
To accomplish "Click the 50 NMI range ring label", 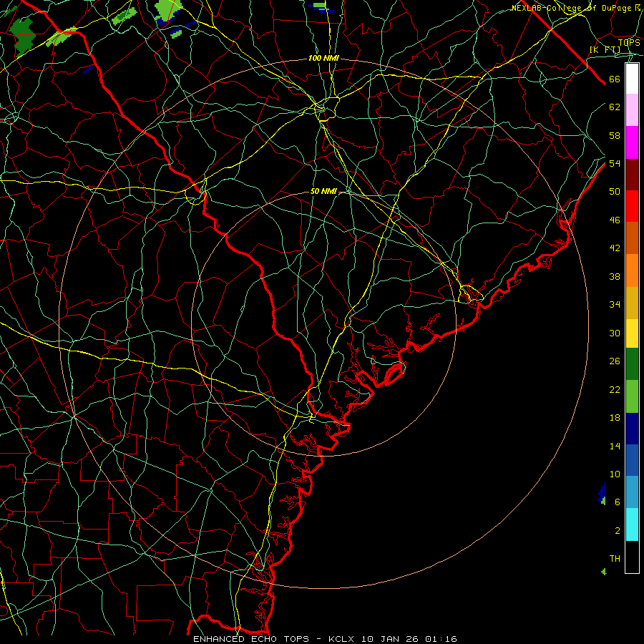I will point(323,191).
